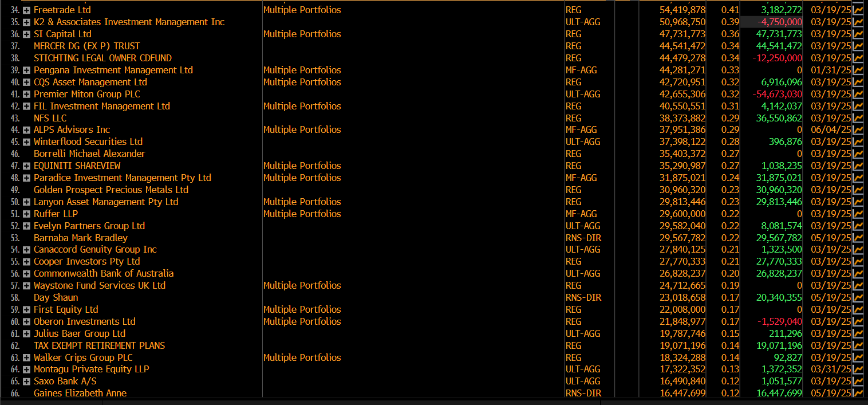Open Julius Baer Group Ltd holder name

[80, 333]
